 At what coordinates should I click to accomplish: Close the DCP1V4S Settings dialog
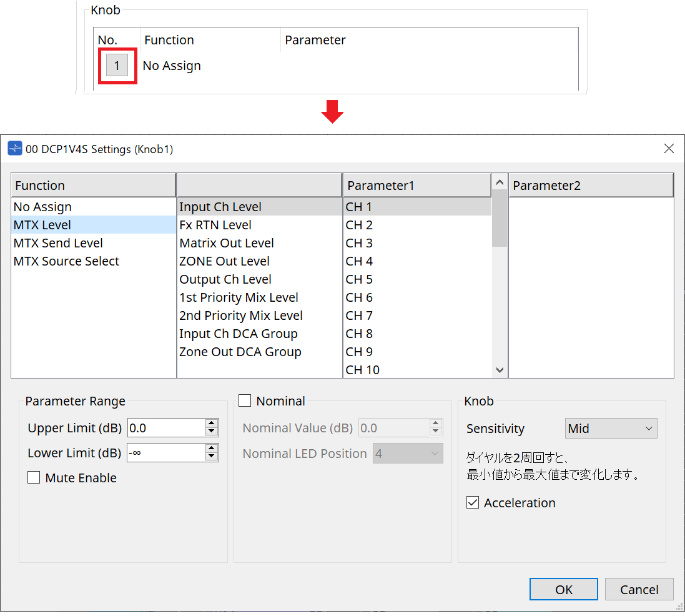click(669, 149)
